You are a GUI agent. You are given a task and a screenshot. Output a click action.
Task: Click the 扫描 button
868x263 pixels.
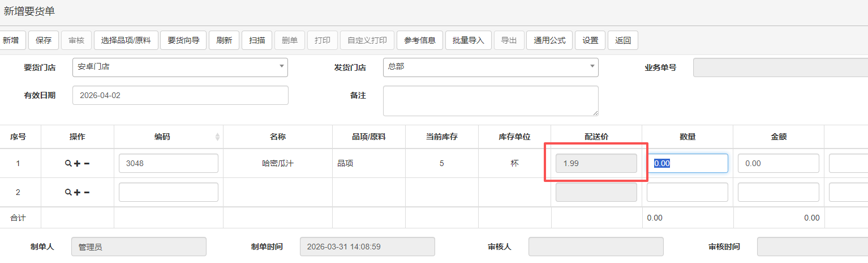257,40
